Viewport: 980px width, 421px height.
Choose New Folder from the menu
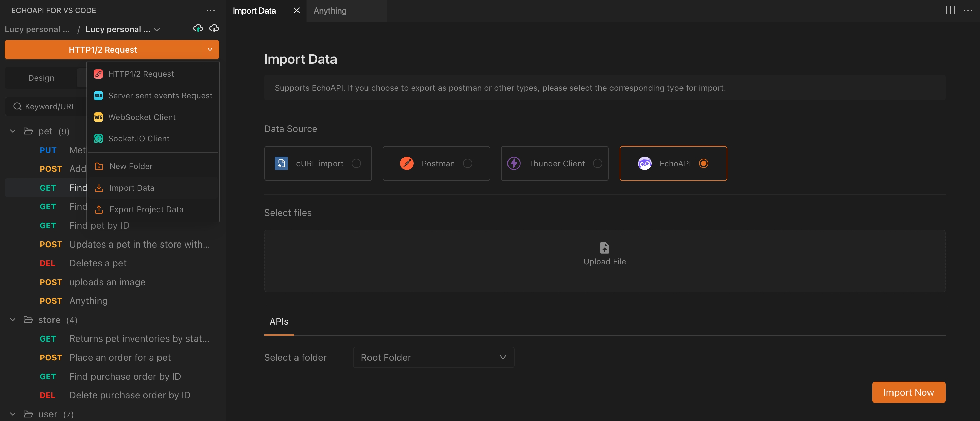click(x=153, y=166)
